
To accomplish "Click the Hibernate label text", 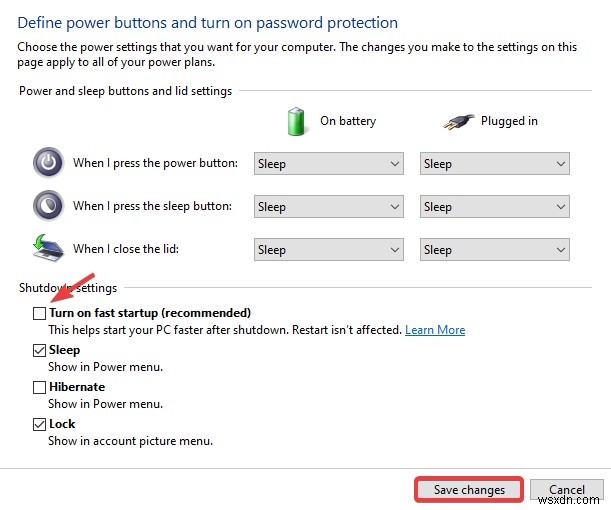I will tap(77, 387).
